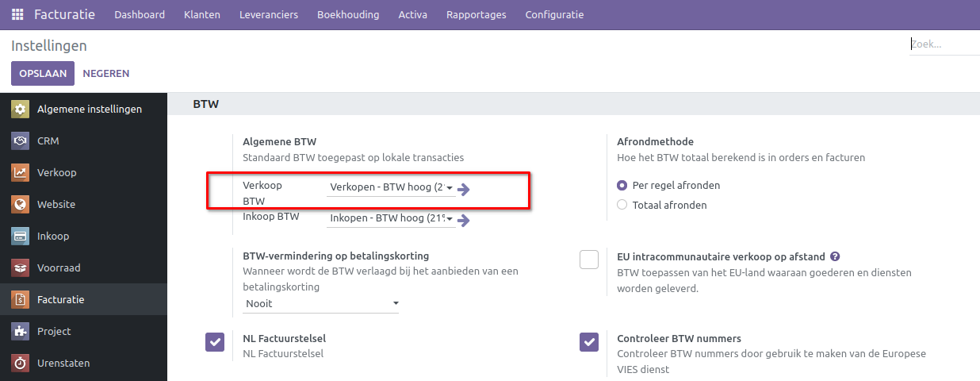This screenshot has height=381, width=980.
Task: Open the Inkoop BTW dropdown
Action: point(391,218)
